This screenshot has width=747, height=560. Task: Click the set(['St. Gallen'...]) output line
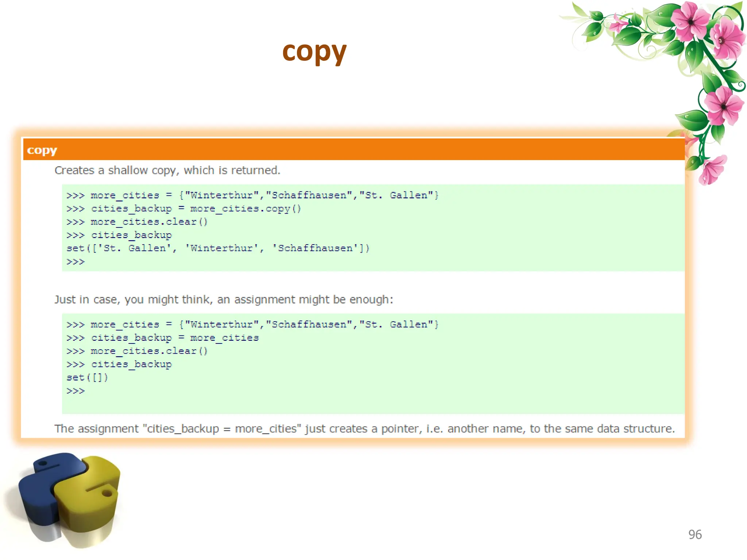coord(218,248)
